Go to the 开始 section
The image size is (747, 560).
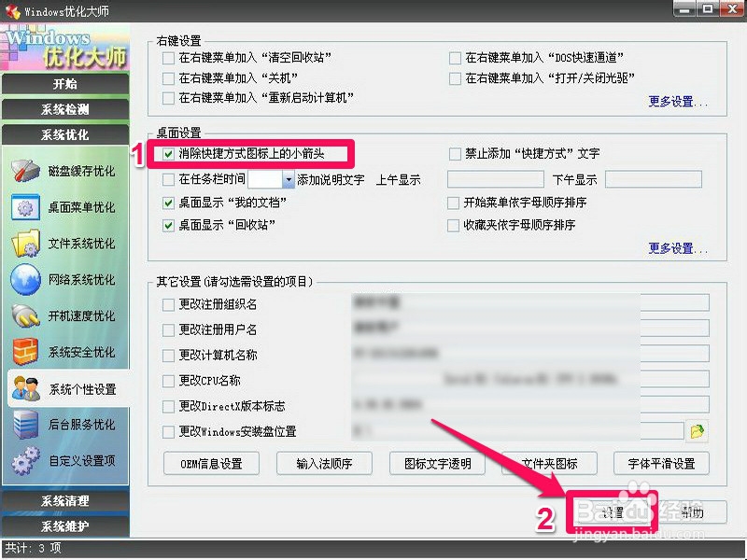pyautogui.click(x=65, y=83)
